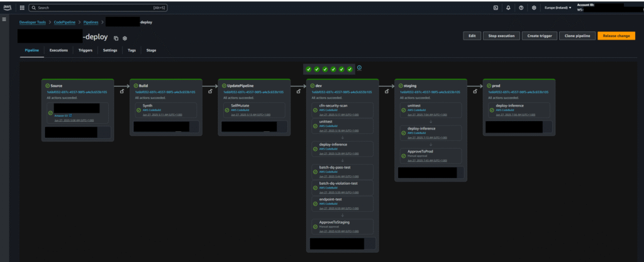The height and width of the screenshot is (262, 644).
Task: Open the notifications bell
Action: click(x=508, y=8)
